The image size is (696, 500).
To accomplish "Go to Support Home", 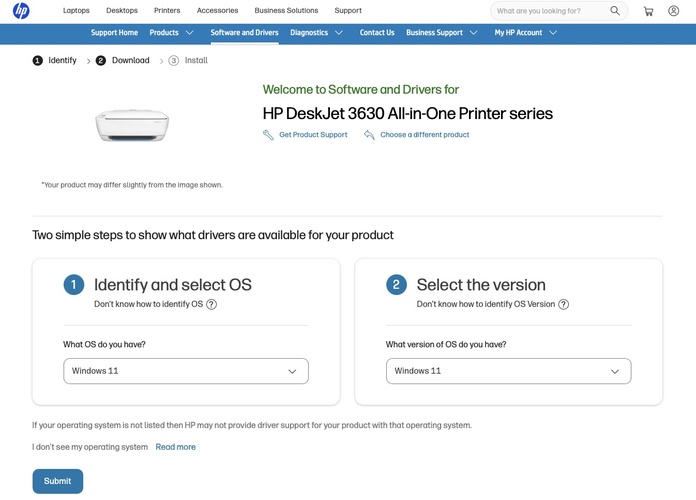I will 115,33.
